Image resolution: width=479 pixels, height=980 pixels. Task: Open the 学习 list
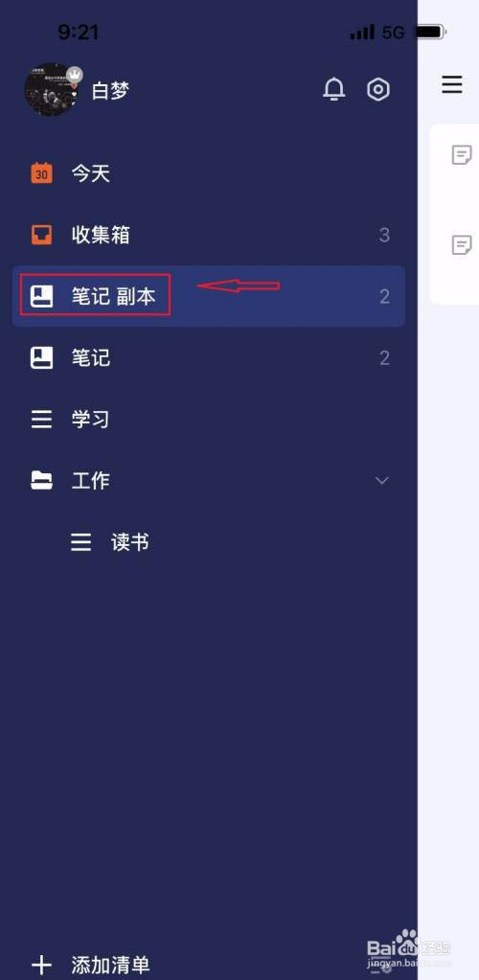[x=209, y=420]
